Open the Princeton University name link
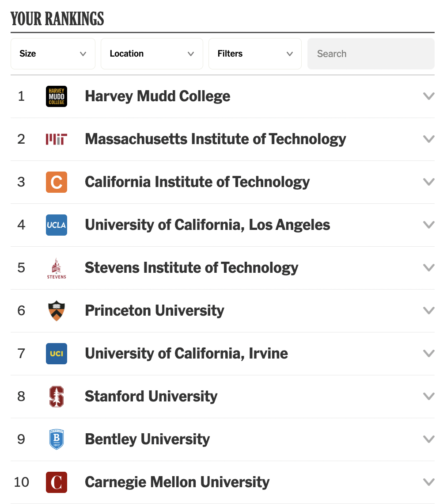 coord(155,311)
